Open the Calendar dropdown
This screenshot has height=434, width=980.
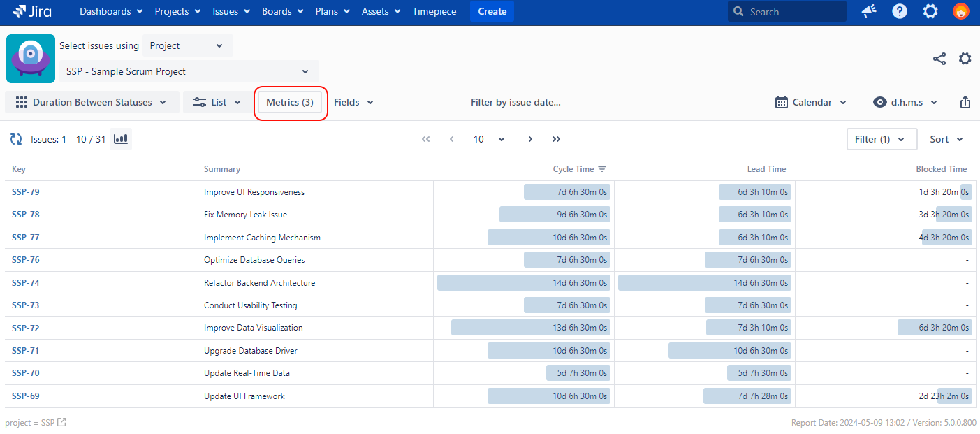click(811, 102)
